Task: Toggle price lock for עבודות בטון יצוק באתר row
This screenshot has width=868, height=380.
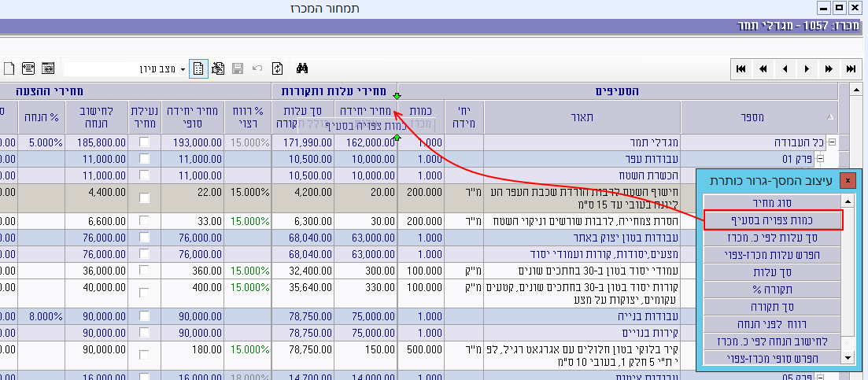Action: pos(144,238)
